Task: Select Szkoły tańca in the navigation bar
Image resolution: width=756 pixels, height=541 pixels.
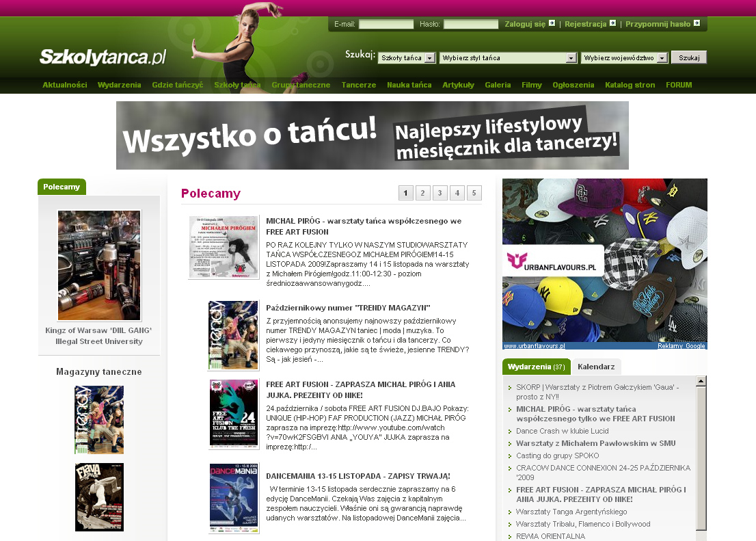Action: pyautogui.click(x=237, y=85)
